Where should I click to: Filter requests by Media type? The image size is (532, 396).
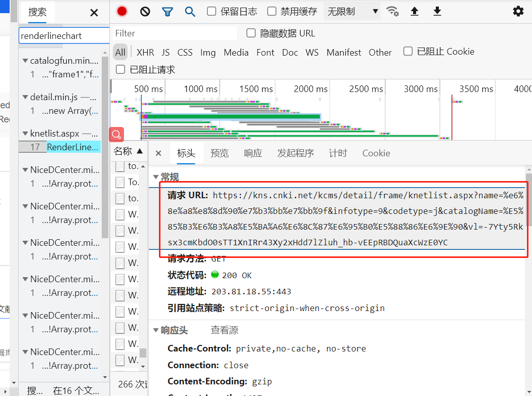click(x=236, y=53)
